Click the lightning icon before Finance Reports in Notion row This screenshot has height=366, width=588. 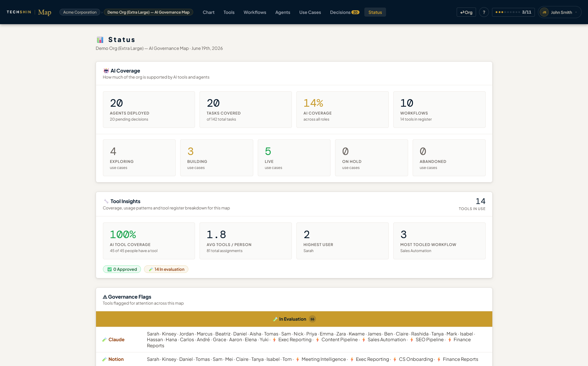(x=439, y=359)
